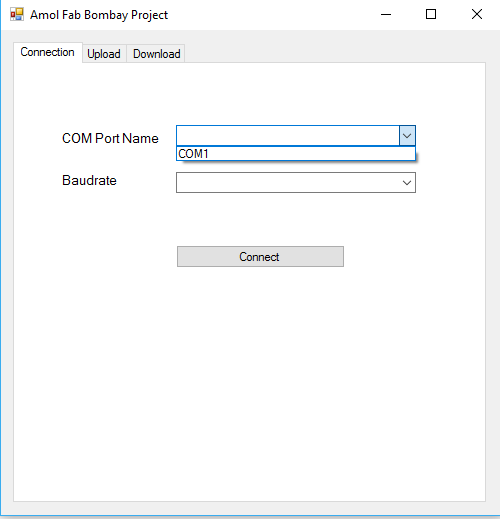Maximize the application window

[431, 14]
